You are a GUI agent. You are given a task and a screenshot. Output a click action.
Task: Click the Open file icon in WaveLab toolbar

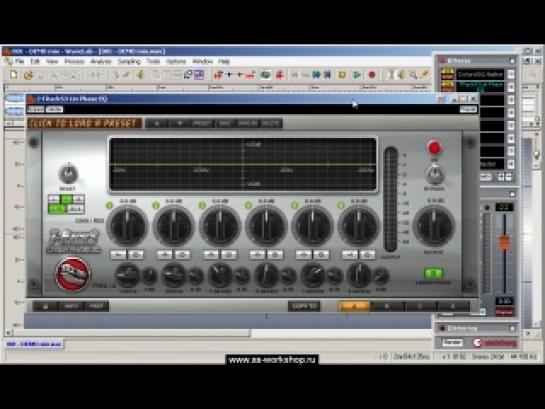(x=28, y=75)
